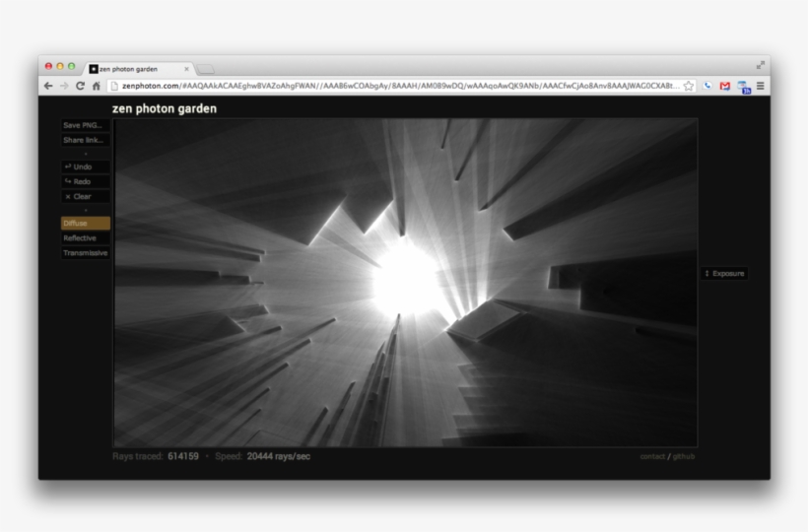The image size is (808, 532).
Task: Open the phone extension icon
Action: [707, 86]
